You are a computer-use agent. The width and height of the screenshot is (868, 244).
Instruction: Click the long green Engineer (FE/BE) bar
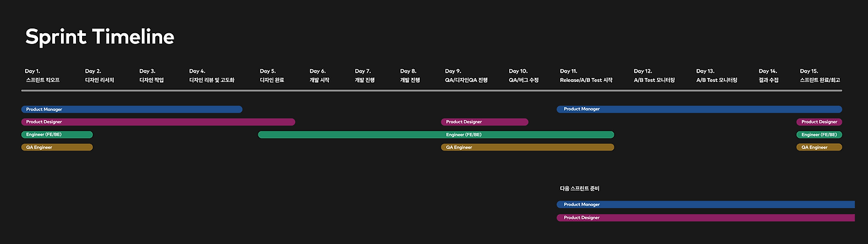tap(436, 135)
